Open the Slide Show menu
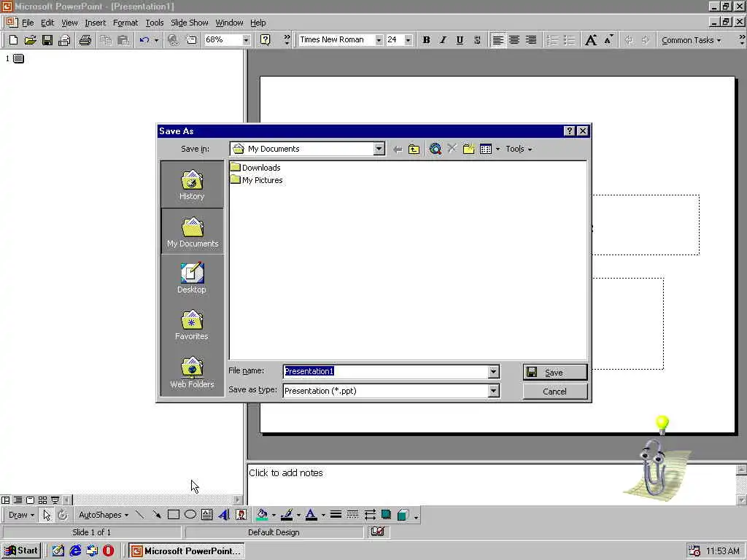The width and height of the screenshot is (747, 560). 189,23
